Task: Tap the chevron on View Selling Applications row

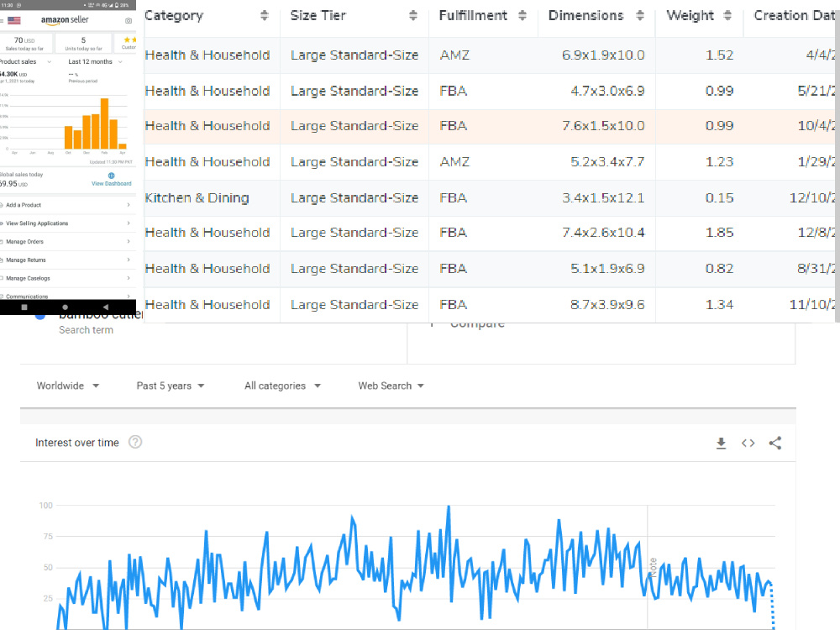Action: pos(129,223)
